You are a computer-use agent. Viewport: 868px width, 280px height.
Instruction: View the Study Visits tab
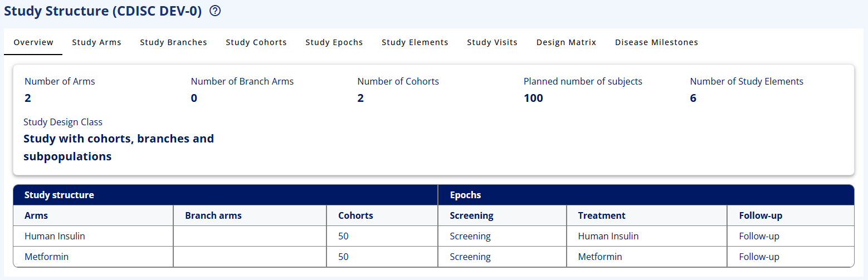pyautogui.click(x=492, y=42)
